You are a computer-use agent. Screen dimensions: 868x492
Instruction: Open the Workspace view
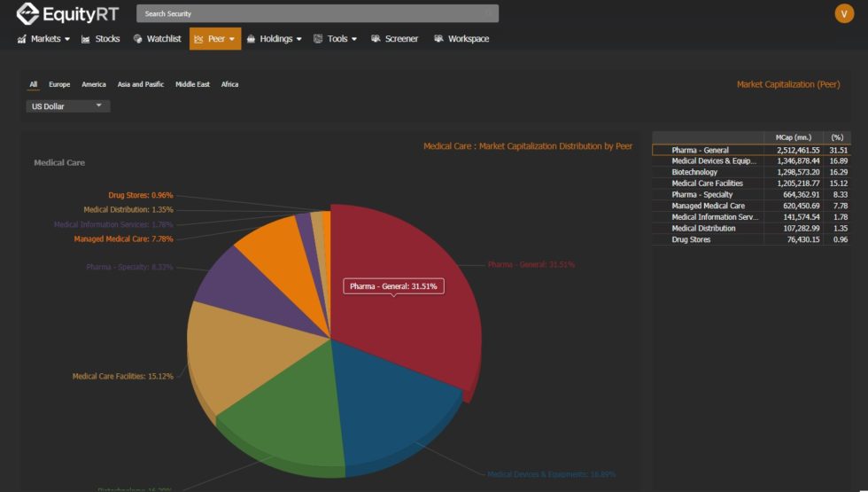(x=461, y=39)
